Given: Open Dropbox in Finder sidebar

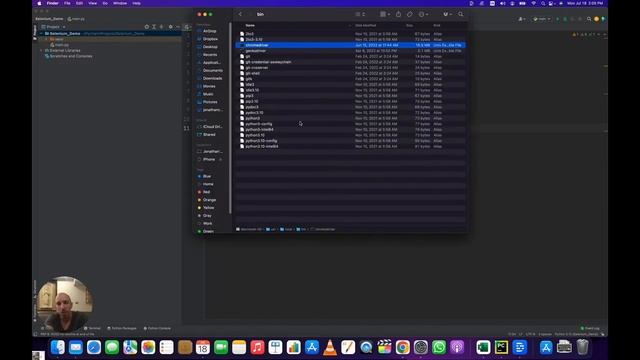Looking at the screenshot, I should [211, 39].
